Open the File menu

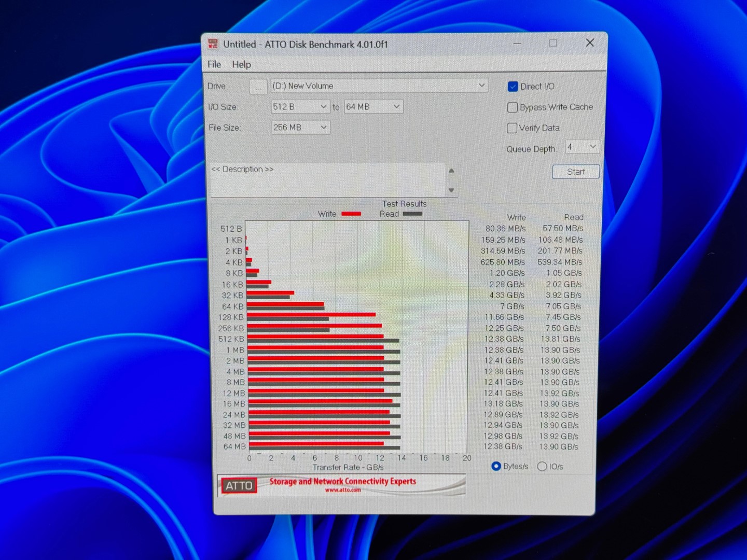pos(214,64)
